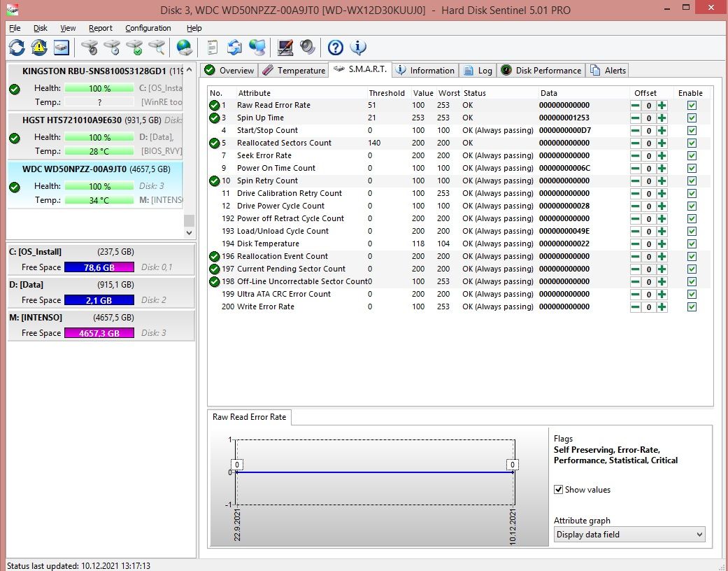Viewport: 728px width, 571px height.
Task: Click the M: INTENSO free space bar
Action: tap(99, 333)
